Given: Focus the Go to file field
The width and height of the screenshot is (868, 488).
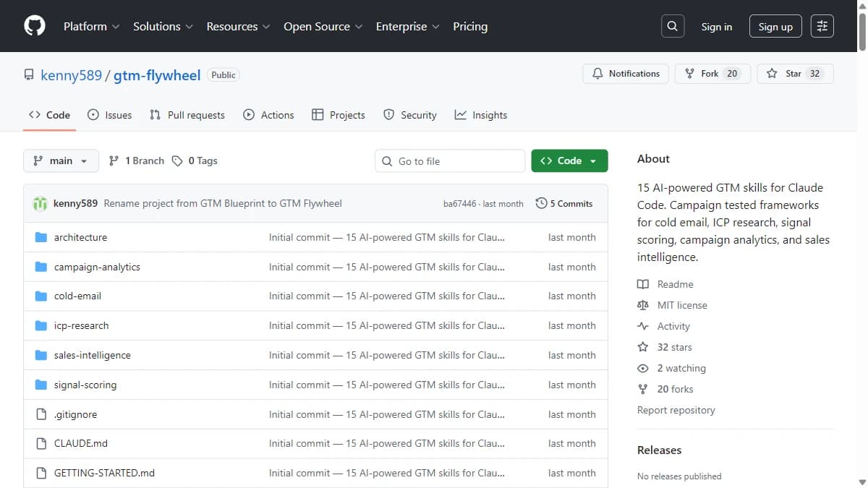Looking at the screenshot, I should coord(450,161).
